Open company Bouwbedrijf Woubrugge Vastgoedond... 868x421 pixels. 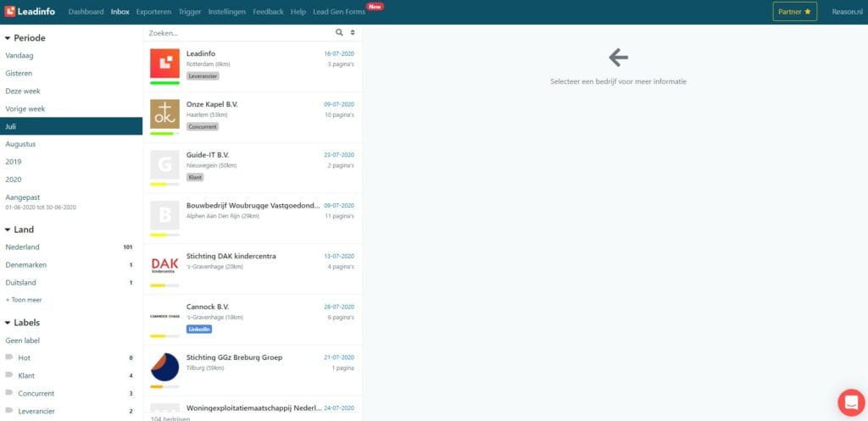coord(253,205)
